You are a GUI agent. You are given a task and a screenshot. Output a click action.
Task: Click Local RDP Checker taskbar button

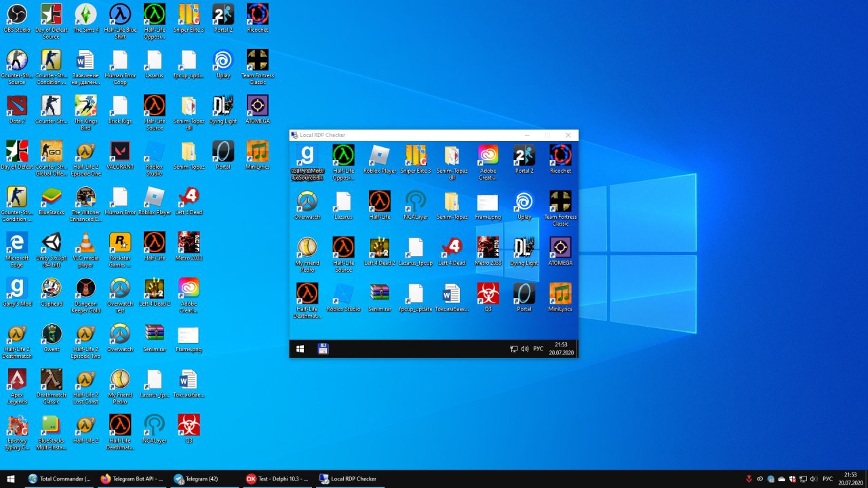[x=350, y=479]
